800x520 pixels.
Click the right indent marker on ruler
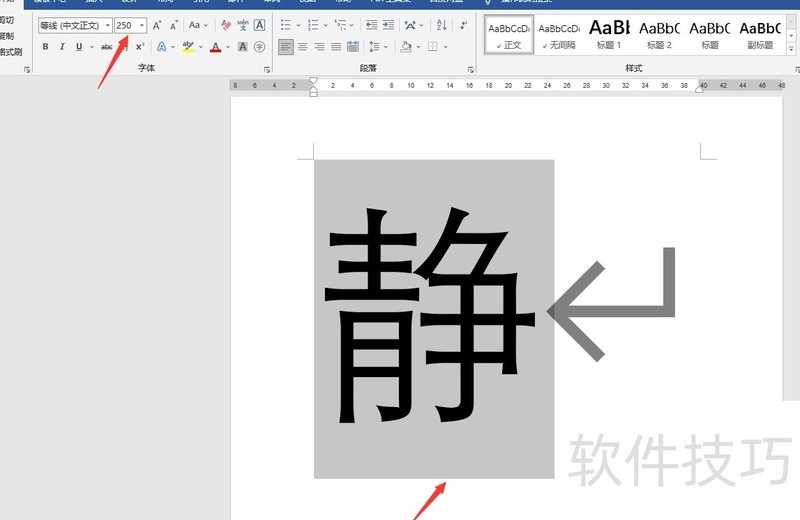[699, 89]
